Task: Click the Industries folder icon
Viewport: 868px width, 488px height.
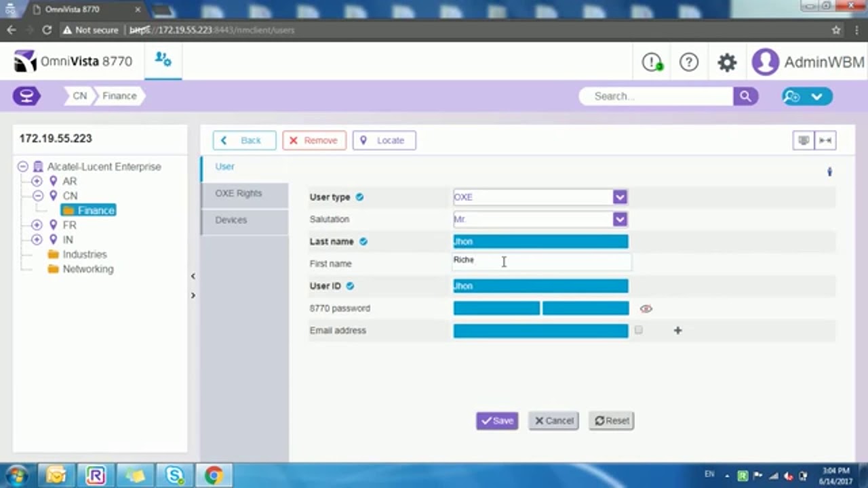Action: (x=54, y=254)
